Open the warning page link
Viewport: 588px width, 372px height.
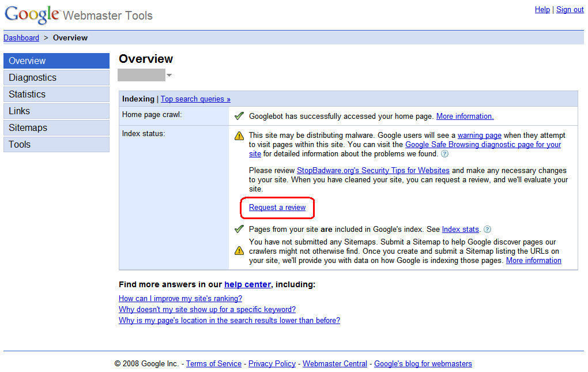click(x=480, y=136)
